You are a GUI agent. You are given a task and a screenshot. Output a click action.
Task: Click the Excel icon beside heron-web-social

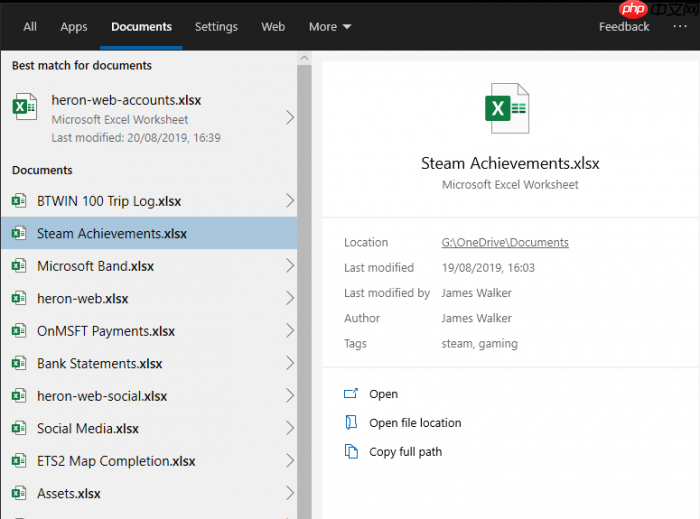pyautogui.click(x=19, y=396)
